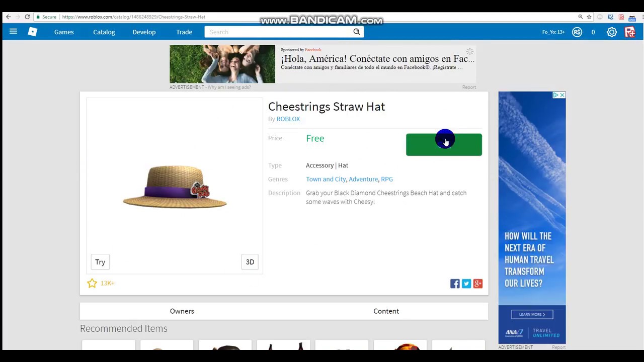
Task: Open the Trade page
Action: click(184, 32)
